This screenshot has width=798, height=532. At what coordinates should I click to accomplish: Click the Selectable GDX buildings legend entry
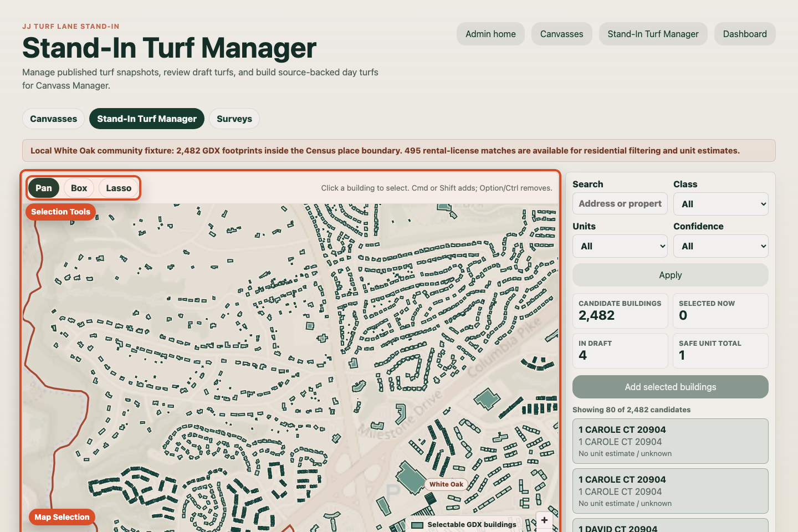464,524
